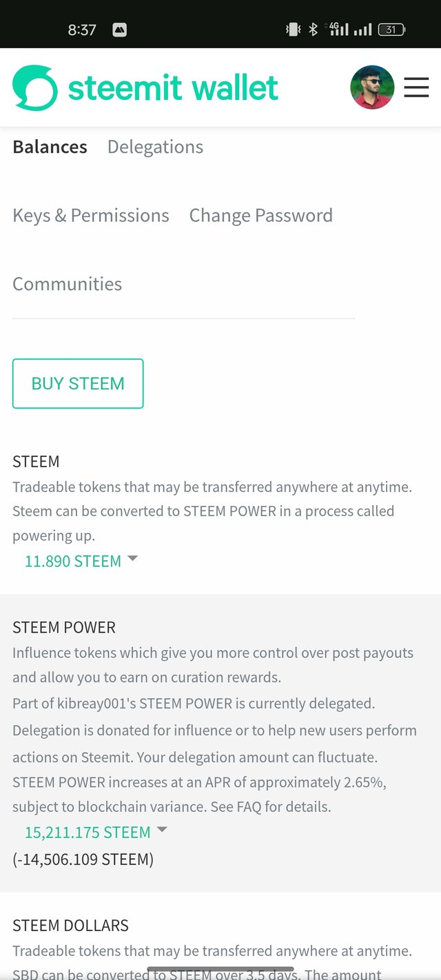The image size is (441, 980).
Task: Click the Steemit speech-bubble logo icon
Action: coord(35,88)
